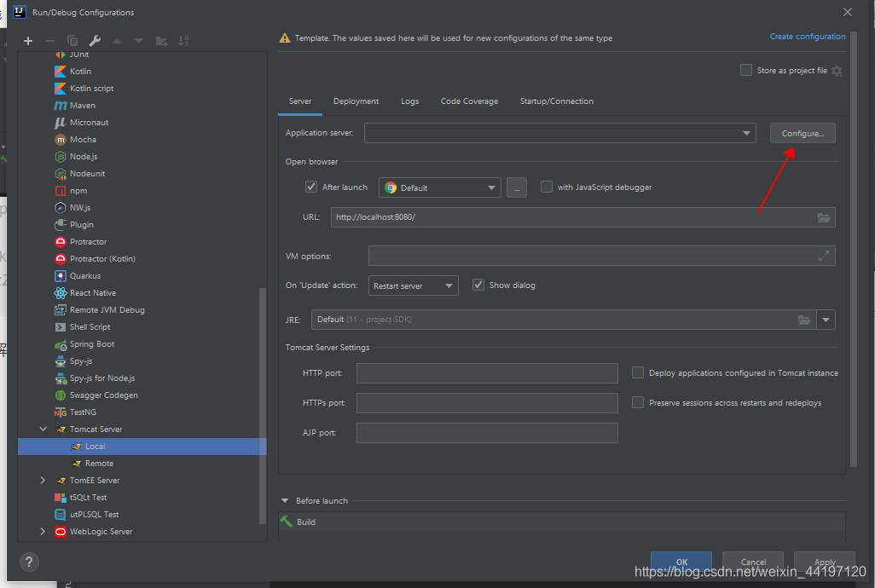This screenshot has height=588, width=875.
Task: Click the Configure... button
Action: pos(802,134)
